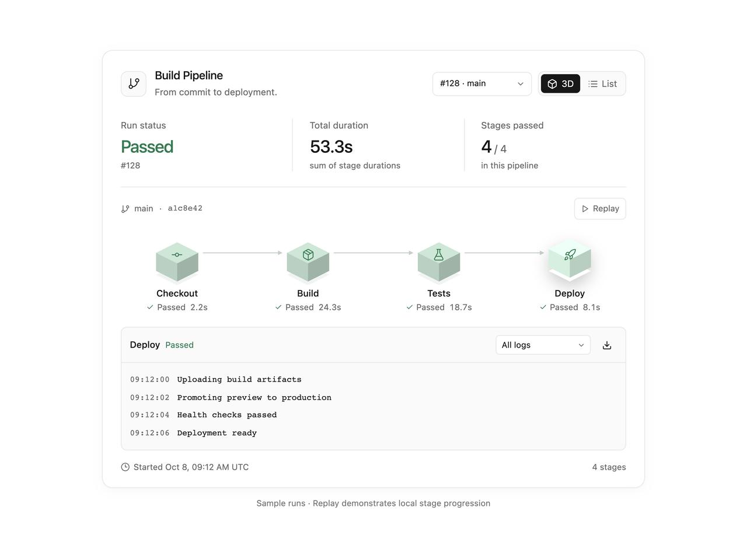
Task: Click the Build stage label
Action: (x=308, y=293)
